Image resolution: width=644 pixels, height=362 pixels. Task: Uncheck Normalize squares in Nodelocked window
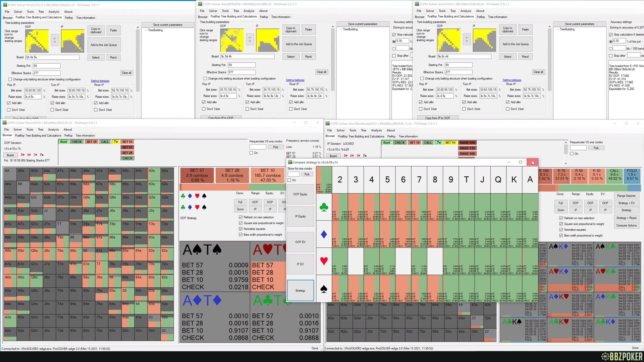pos(561,230)
